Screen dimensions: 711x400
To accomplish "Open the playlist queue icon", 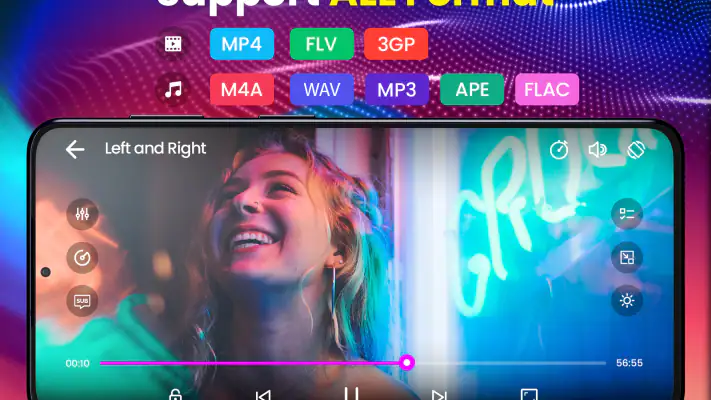I will point(627,214).
